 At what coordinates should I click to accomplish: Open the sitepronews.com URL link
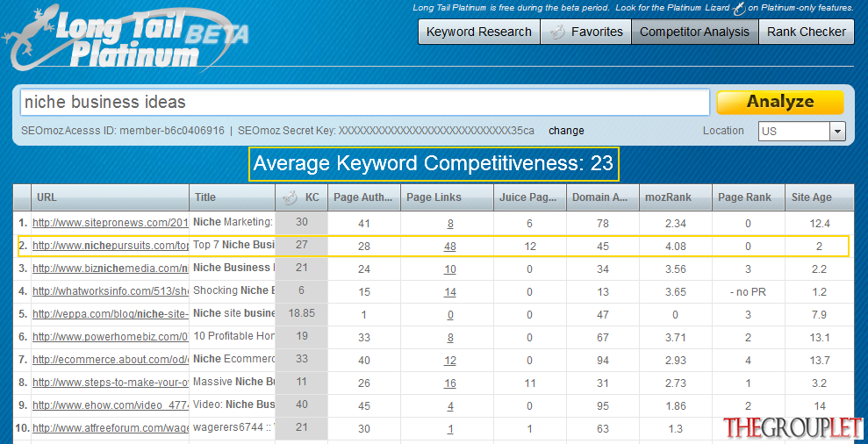click(111, 223)
